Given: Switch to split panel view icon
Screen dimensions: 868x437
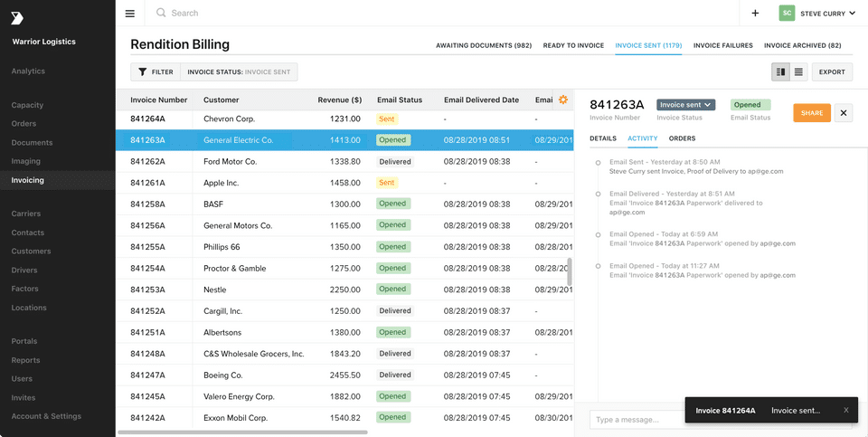Looking at the screenshot, I should point(780,71).
